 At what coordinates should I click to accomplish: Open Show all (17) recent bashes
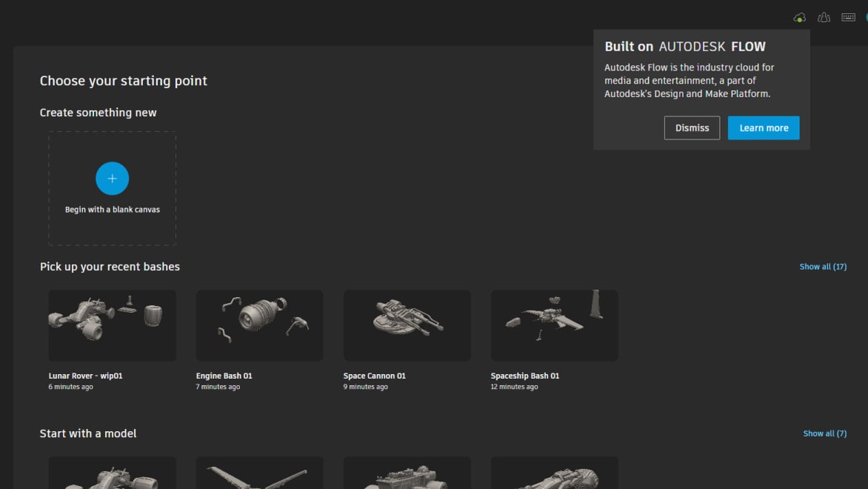(x=823, y=267)
